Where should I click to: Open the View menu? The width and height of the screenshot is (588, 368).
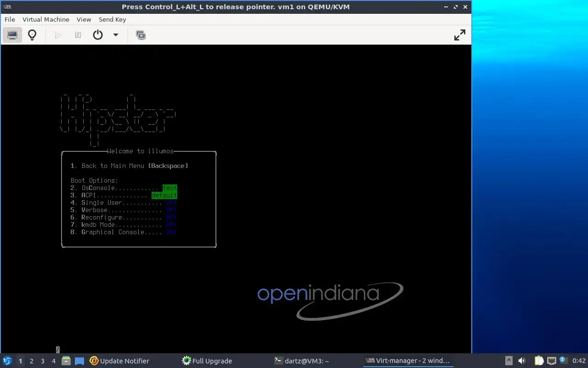84,19
